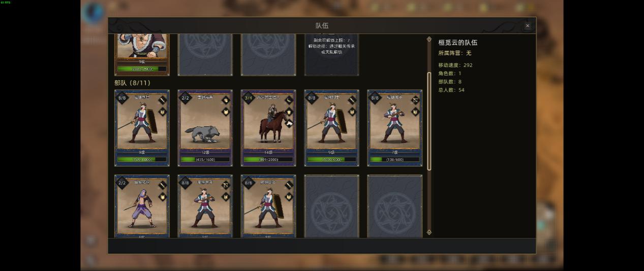Click the armor icon on the purple assassin card
This screenshot has width=644, height=271.
[x=163, y=197]
